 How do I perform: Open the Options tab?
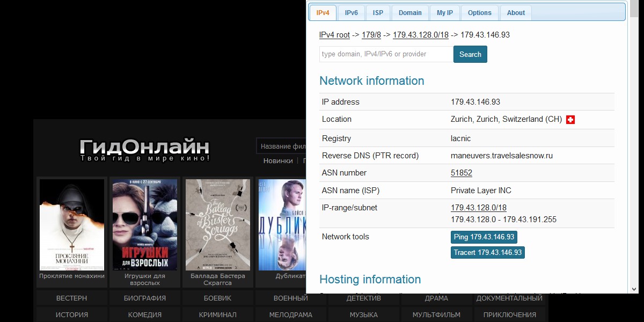480,13
